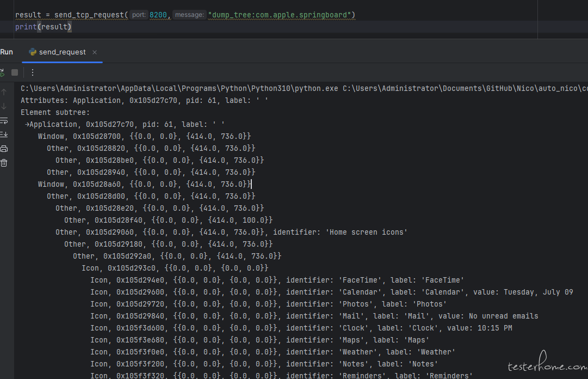Click the Rerun icon in Run toolbar
Image resolution: width=588 pixels, height=379 pixels.
click(x=2, y=73)
